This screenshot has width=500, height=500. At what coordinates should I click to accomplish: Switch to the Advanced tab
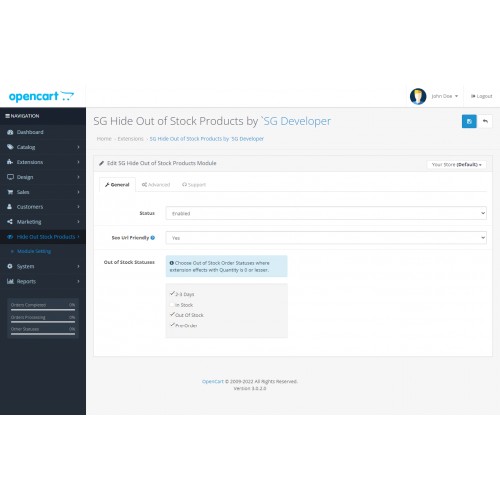156,185
